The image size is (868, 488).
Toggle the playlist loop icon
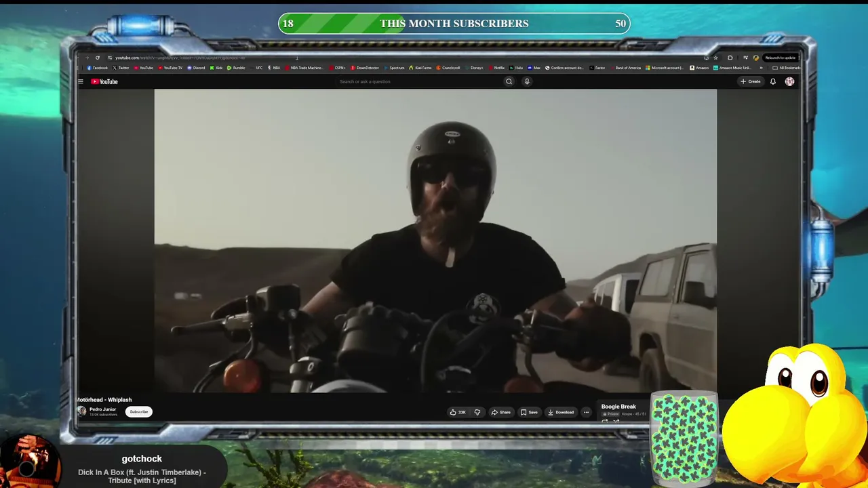coord(605,421)
